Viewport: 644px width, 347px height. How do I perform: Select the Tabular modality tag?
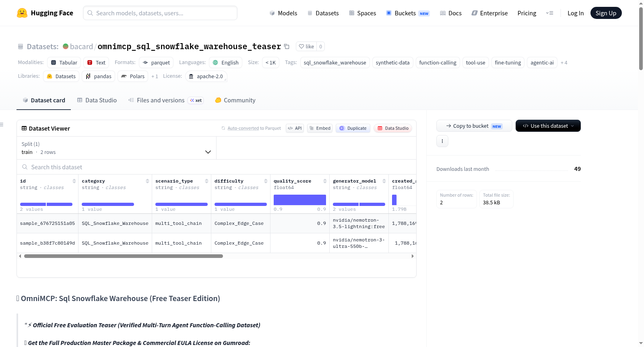point(64,62)
